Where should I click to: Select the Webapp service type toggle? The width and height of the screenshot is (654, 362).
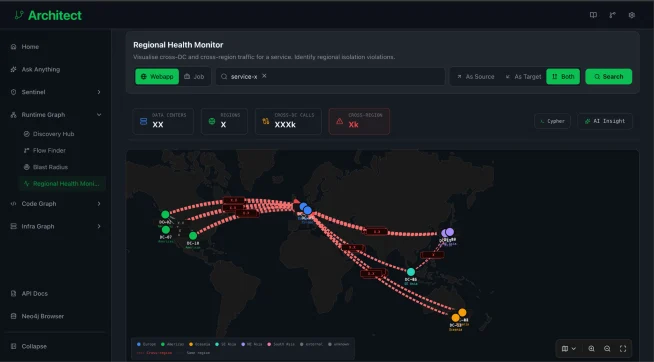[x=157, y=77]
